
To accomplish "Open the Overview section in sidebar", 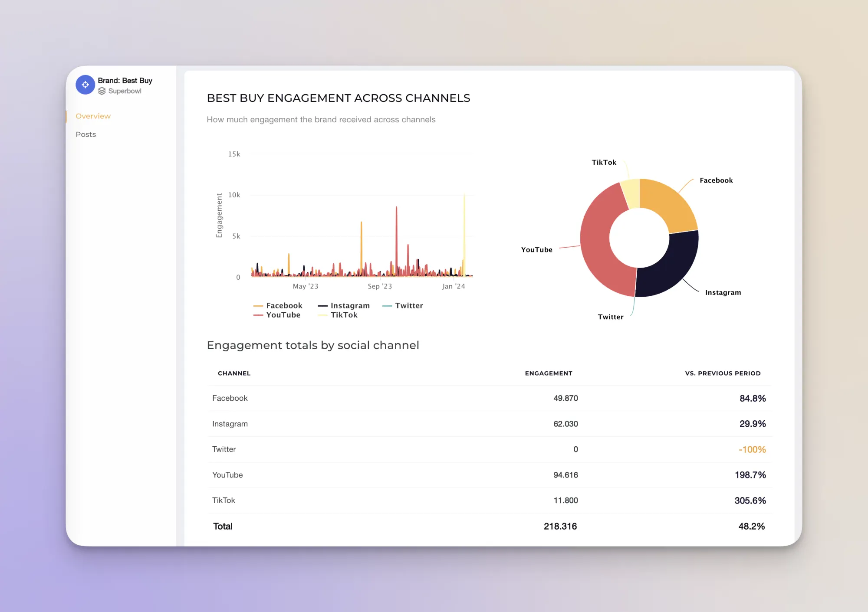I will [93, 116].
